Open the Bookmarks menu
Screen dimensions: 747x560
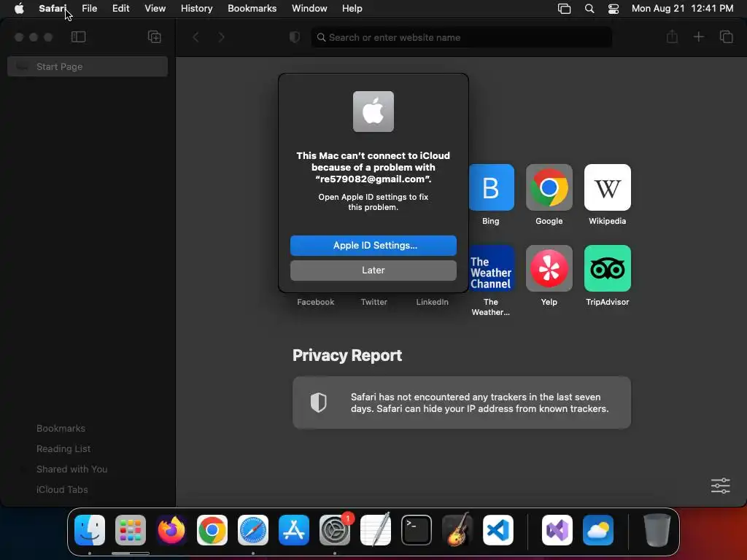click(x=252, y=9)
